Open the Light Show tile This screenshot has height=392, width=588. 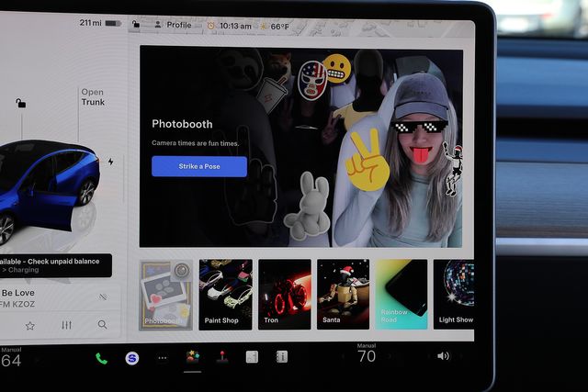pos(457,294)
